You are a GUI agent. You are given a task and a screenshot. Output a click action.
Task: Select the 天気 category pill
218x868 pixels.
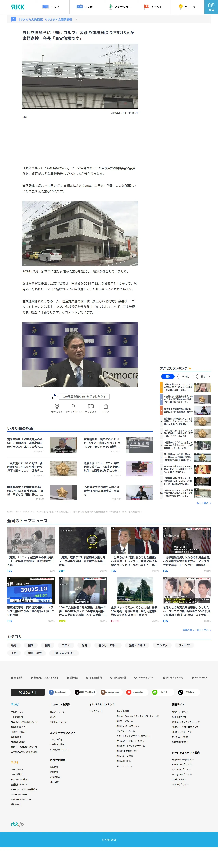pos(14,653)
